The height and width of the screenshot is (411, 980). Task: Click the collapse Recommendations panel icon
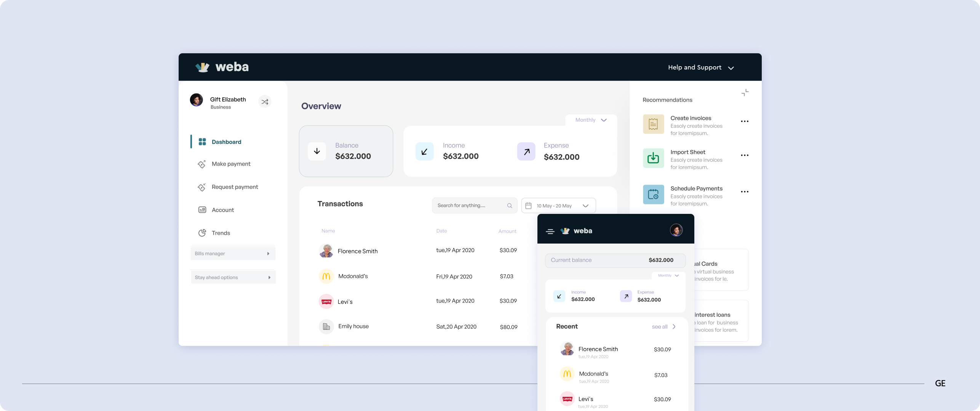tap(745, 92)
